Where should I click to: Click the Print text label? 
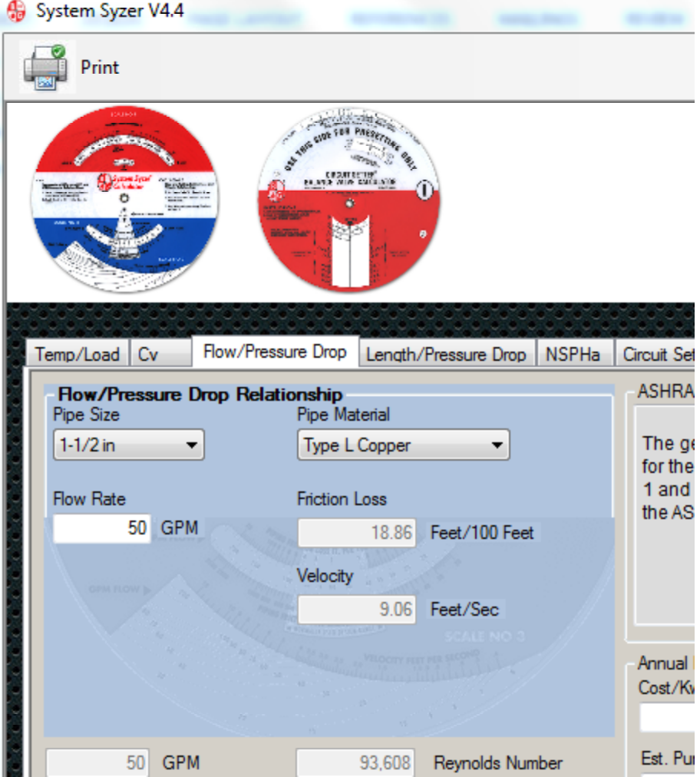[x=101, y=68]
